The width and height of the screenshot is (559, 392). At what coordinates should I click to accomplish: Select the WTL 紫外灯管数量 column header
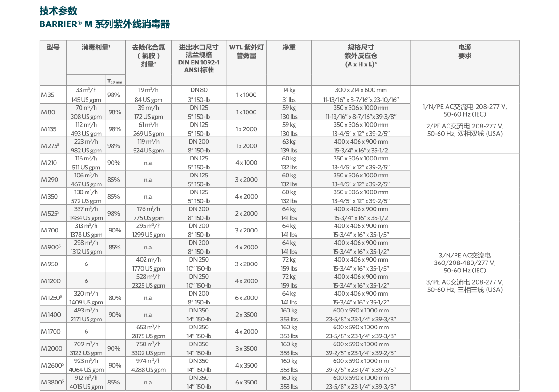click(x=246, y=51)
